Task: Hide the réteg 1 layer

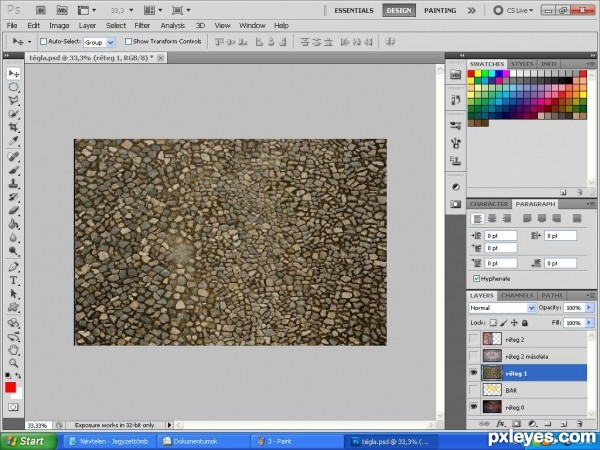Action: point(474,373)
